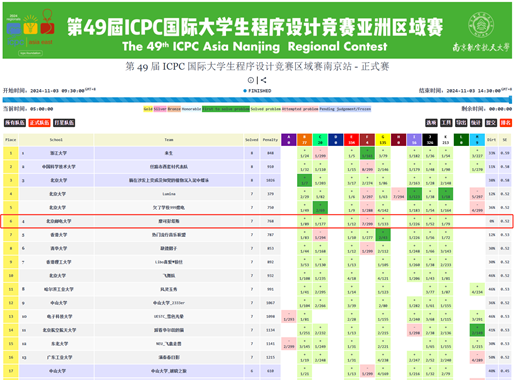Click the contest time progress bar
The width and height of the screenshot is (514, 380).
click(x=257, y=100)
